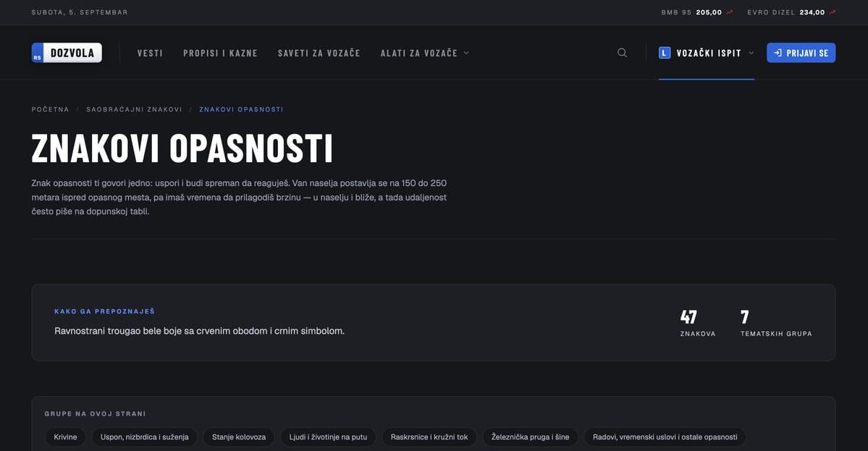Open the search magnifier icon

click(x=622, y=53)
